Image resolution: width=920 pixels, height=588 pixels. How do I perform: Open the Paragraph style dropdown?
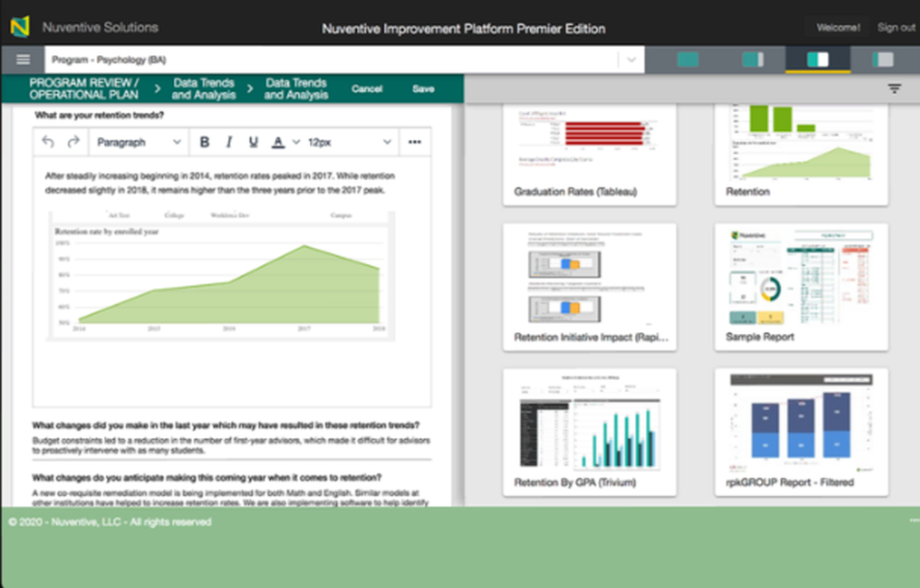pos(136,142)
